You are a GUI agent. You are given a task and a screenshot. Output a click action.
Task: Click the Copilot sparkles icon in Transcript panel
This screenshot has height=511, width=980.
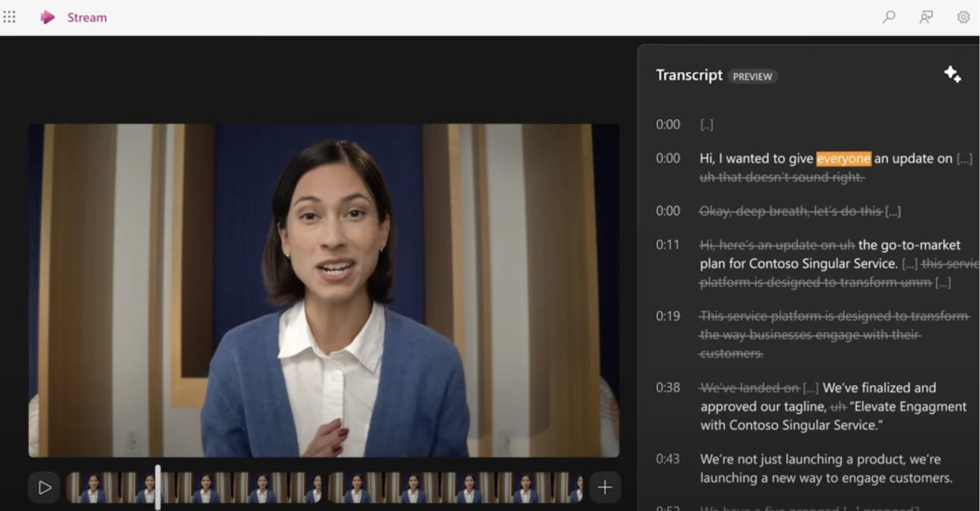click(x=952, y=75)
